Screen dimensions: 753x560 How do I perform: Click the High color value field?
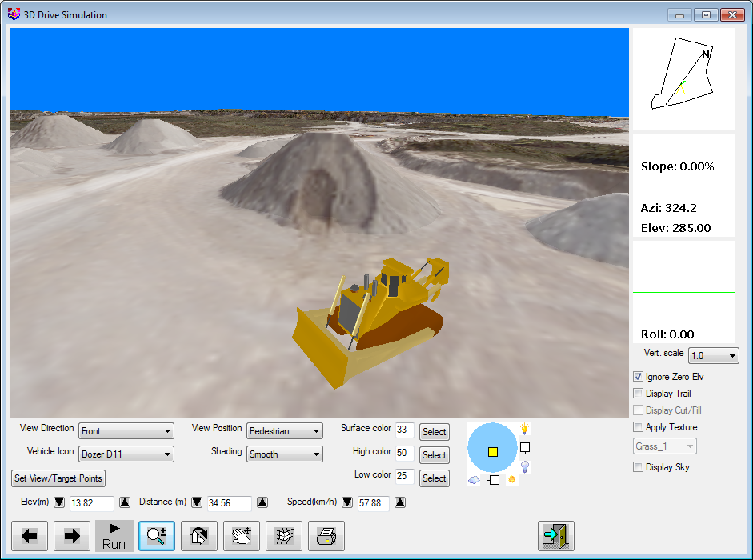point(404,453)
